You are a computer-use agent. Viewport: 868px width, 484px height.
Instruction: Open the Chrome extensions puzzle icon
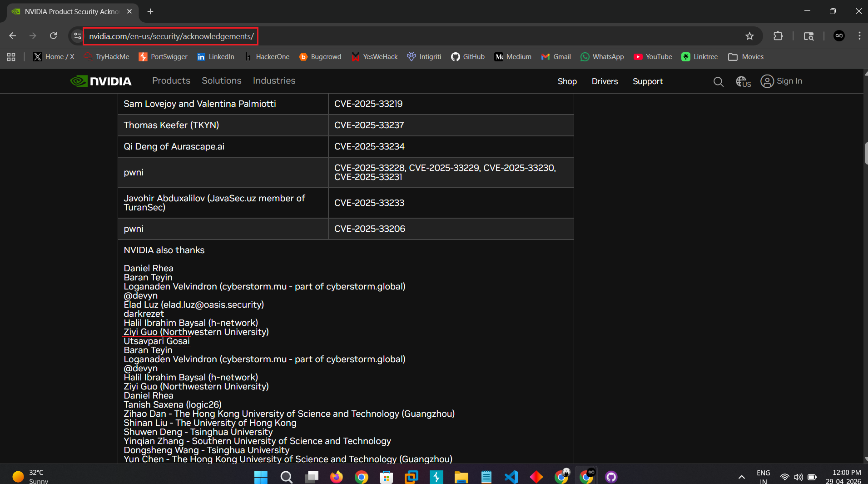click(x=778, y=36)
